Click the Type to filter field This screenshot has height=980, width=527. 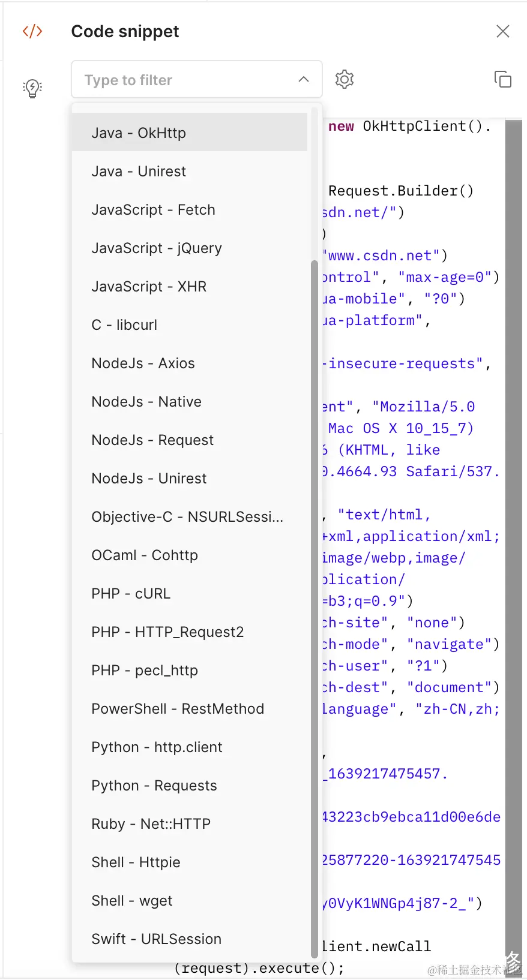[x=197, y=79]
